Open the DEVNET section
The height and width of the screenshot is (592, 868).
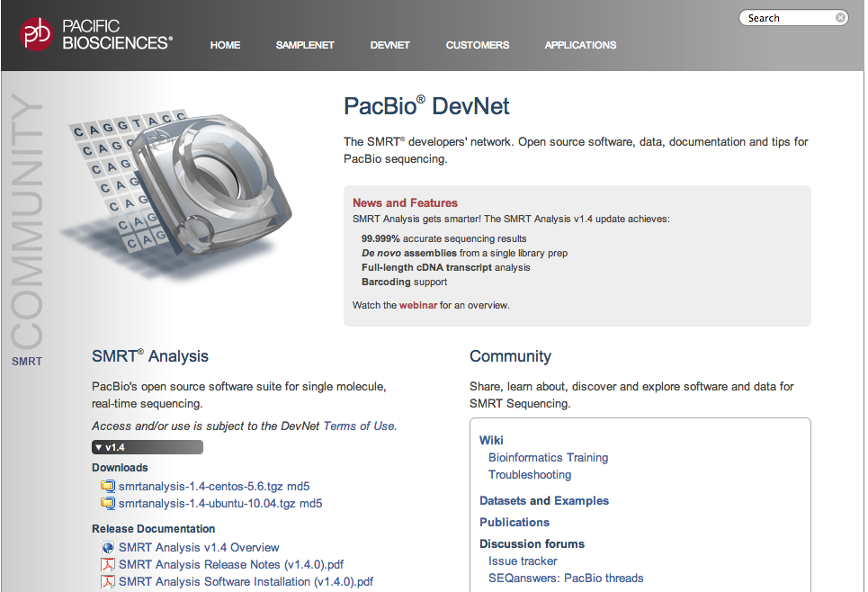[389, 45]
